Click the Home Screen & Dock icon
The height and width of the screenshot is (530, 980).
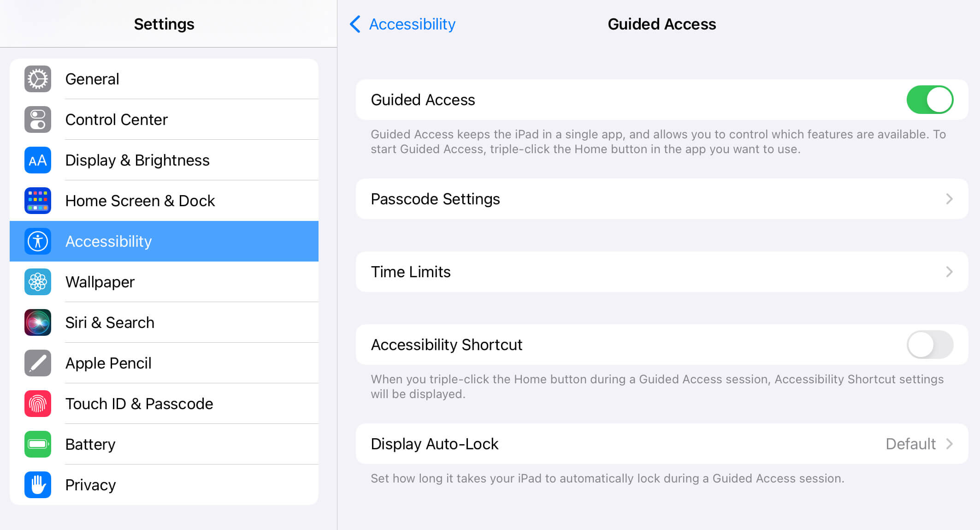37,201
